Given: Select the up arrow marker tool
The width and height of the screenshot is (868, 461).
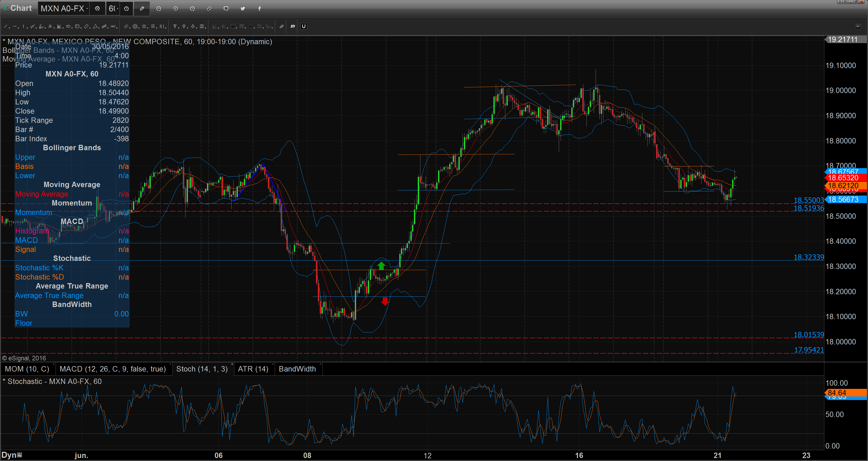Looking at the screenshot, I should pyautogui.click(x=184, y=26).
